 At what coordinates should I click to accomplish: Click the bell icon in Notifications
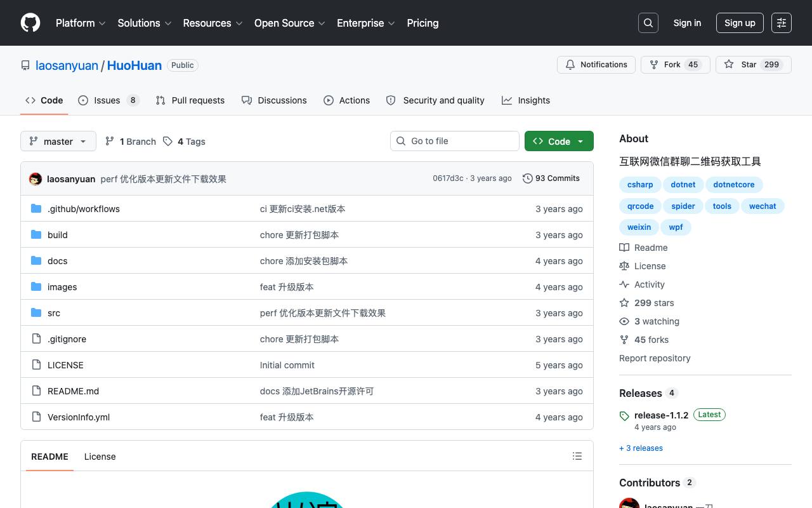click(x=570, y=65)
